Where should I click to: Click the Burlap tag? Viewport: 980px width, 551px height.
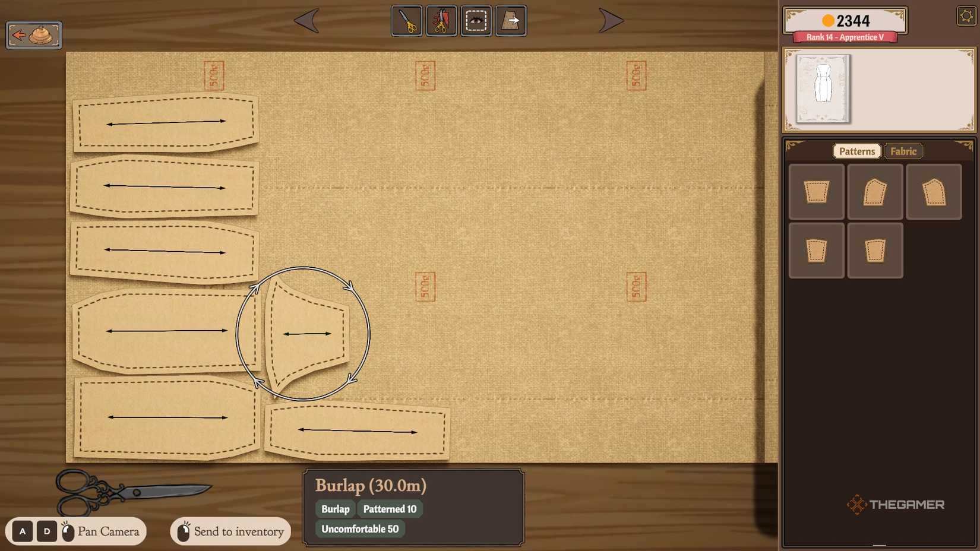point(336,509)
